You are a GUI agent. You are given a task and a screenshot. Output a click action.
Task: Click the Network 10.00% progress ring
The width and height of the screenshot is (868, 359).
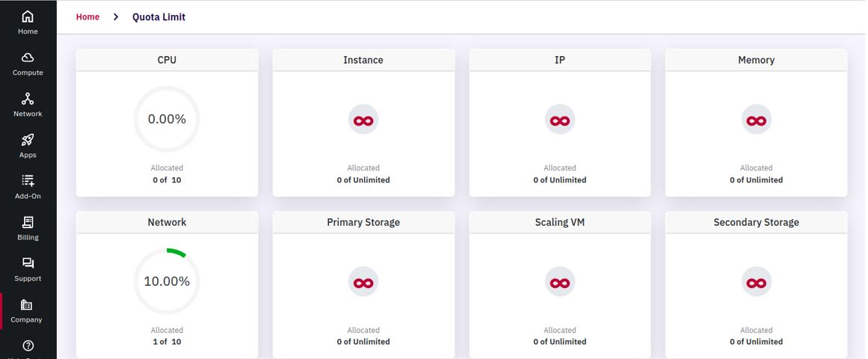[x=167, y=281]
